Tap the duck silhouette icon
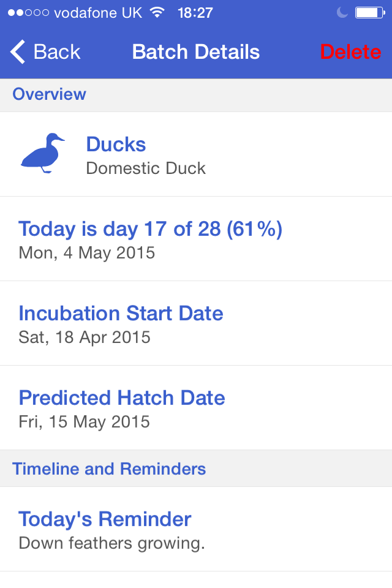 click(42, 154)
